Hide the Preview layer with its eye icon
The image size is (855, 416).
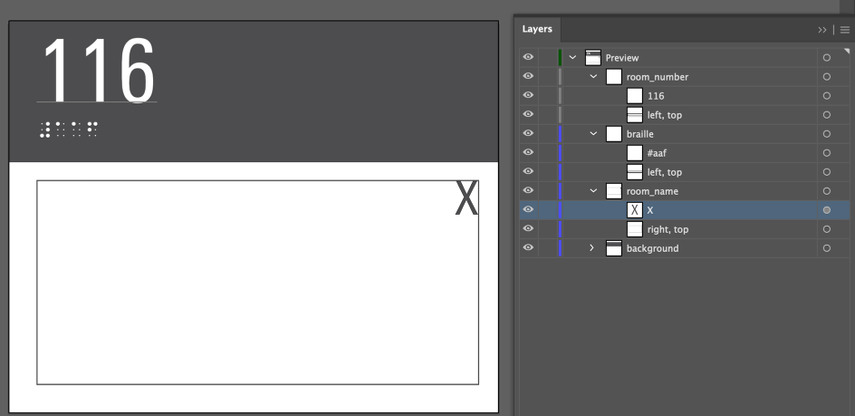click(528, 57)
